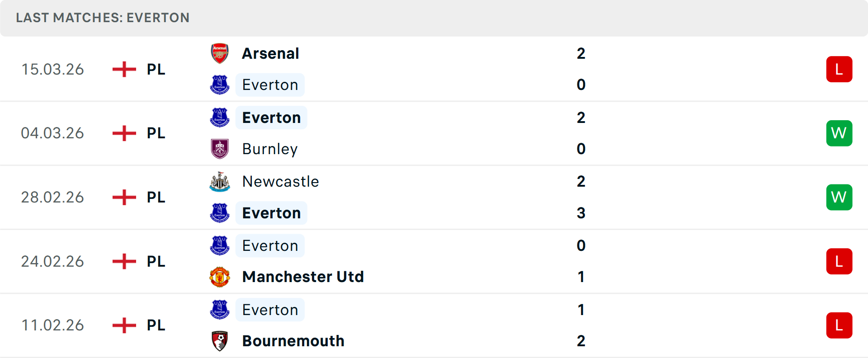Click the Manchester Utd club crest
868x358 pixels.
(220, 277)
